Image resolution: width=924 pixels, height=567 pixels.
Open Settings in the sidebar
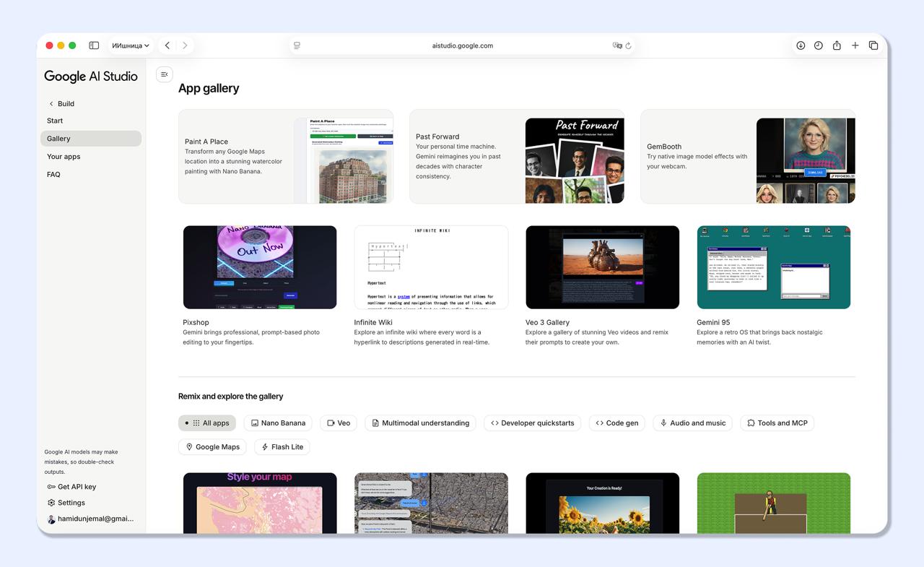click(66, 503)
